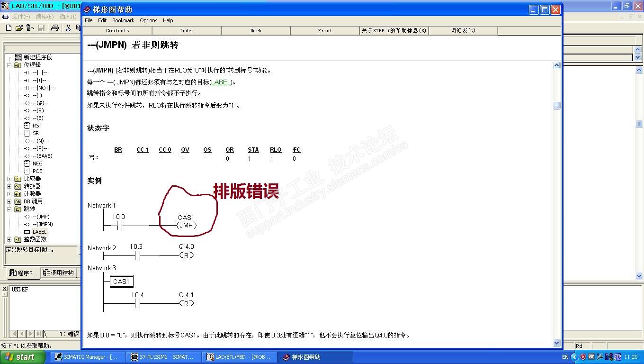
Task: Click the Save disk icon in LAD/STL/FBD toolbar
Action: 41,28
